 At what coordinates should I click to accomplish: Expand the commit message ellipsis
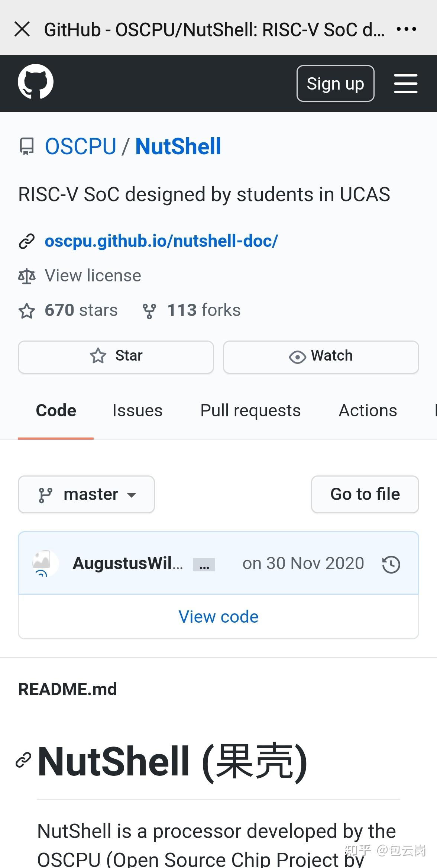[x=204, y=565]
